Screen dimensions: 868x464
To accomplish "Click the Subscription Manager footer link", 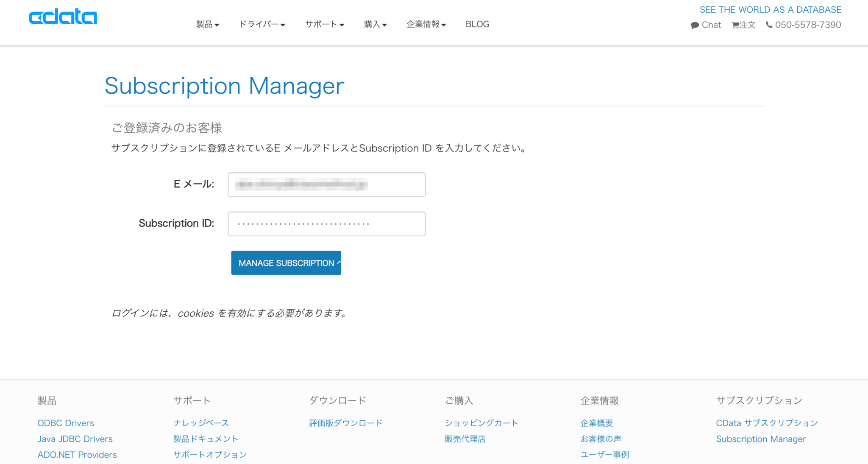I will point(761,439).
